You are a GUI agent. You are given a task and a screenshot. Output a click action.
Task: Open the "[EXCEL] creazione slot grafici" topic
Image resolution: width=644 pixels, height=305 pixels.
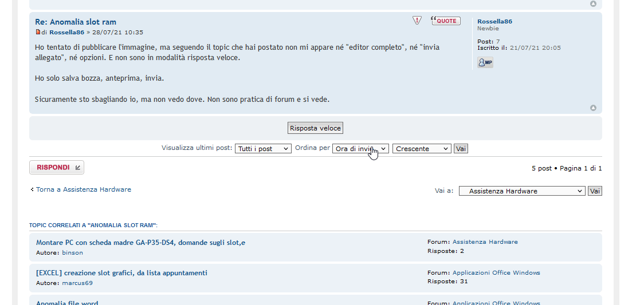tap(121, 273)
